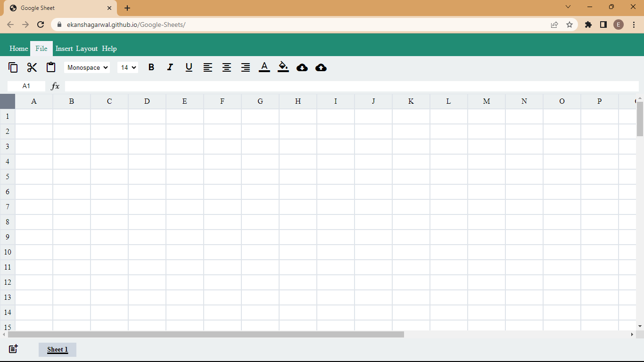
Task: Open the text color tool
Action: point(264,67)
